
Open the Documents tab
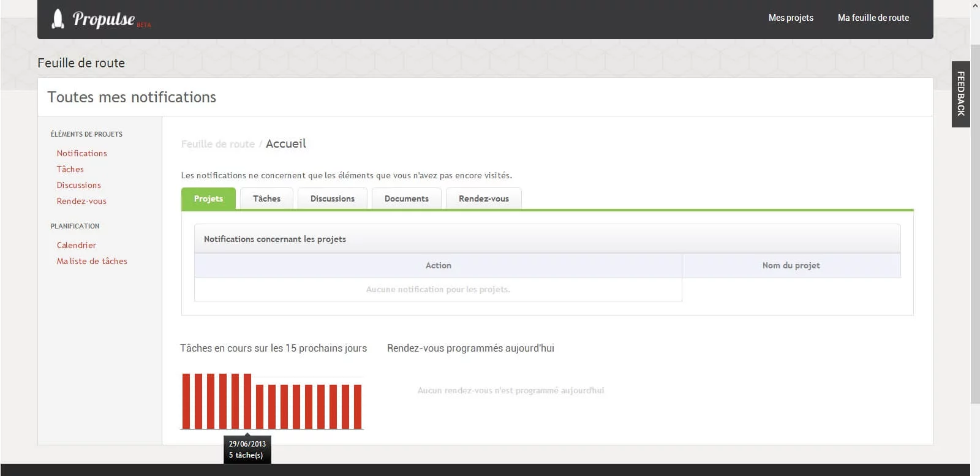point(406,198)
